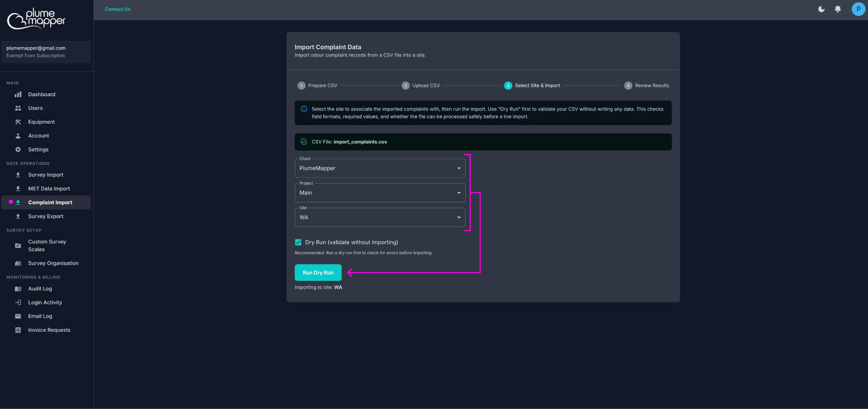
Task: Click the Select Site & Import step
Action: 532,85
